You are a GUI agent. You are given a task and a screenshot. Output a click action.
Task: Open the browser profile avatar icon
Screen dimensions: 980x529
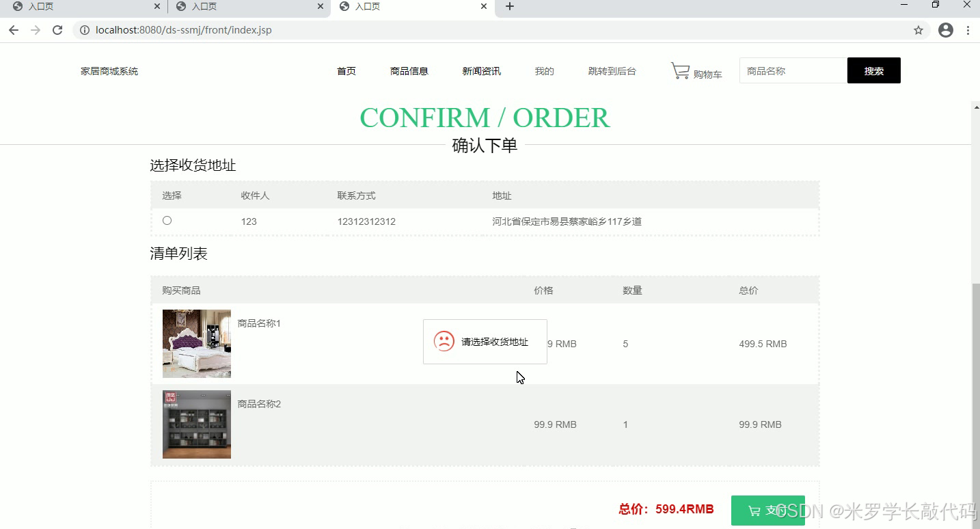point(945,30)
